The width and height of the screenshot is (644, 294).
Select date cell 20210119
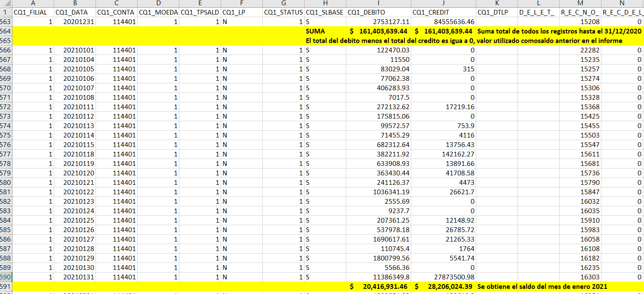click(x=75, y=164)
